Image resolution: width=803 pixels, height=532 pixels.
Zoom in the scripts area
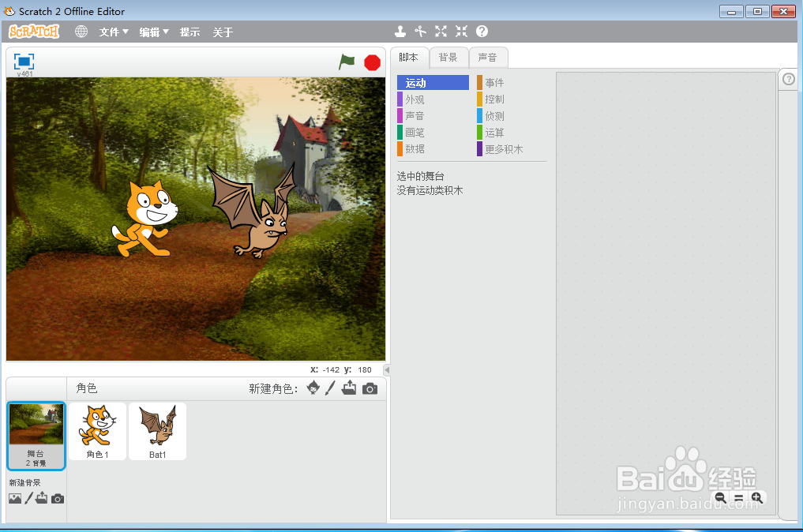point(757,497)
